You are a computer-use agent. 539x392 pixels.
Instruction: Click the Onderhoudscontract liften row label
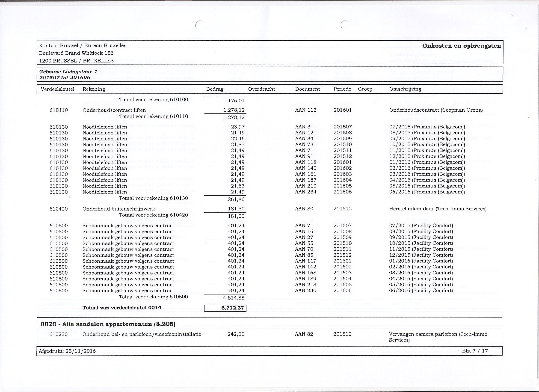point(114,110)
